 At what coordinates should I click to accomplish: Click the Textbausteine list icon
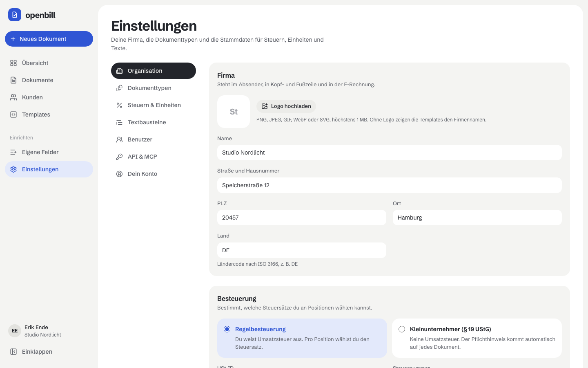coord(119,122)
